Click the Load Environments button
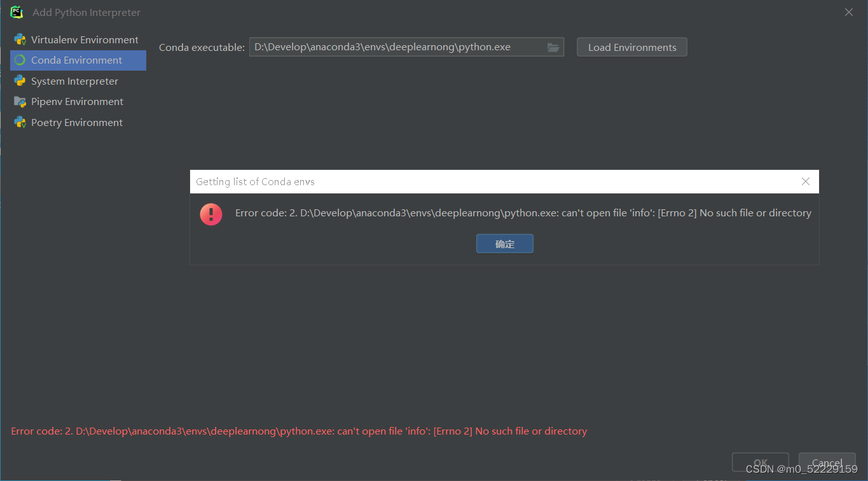The height and width of the screenshot is (481, 868). click(632, 47)
